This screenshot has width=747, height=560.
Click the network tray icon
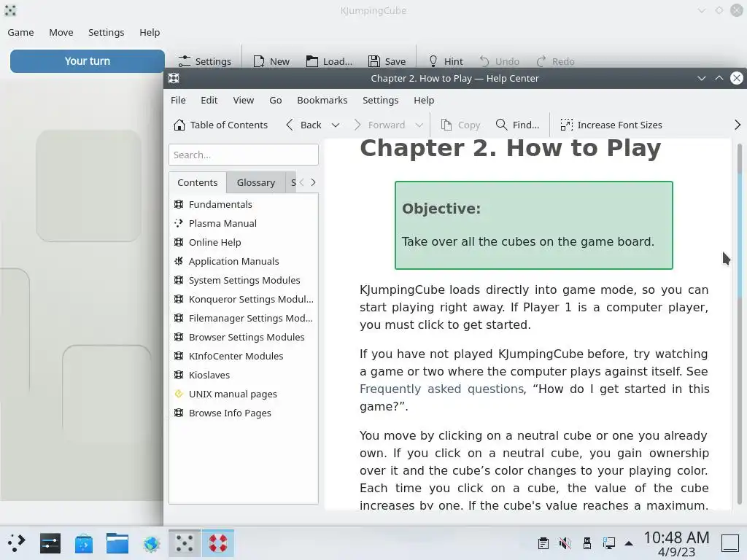click(609, 542)
